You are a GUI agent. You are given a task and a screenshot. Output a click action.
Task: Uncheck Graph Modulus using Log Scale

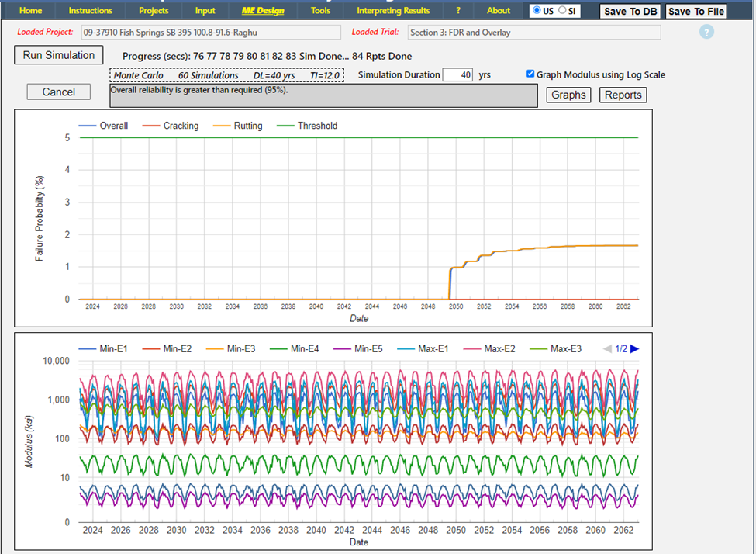click(530, 74)
